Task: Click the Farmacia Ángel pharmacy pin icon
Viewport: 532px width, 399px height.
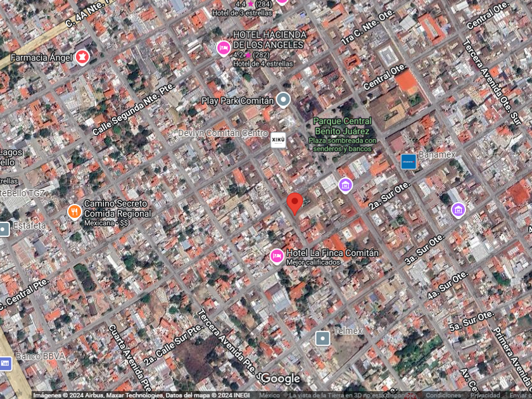Action: coord(82,57)
